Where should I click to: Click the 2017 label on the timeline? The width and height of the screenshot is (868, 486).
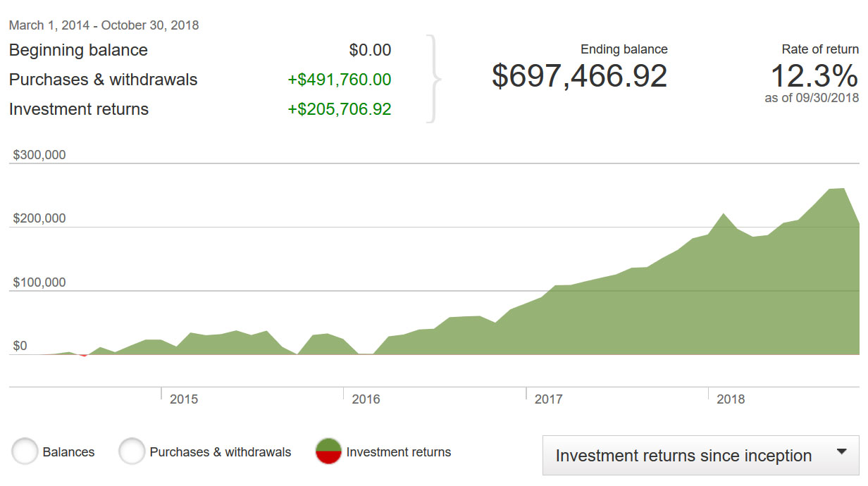[548, 399]
